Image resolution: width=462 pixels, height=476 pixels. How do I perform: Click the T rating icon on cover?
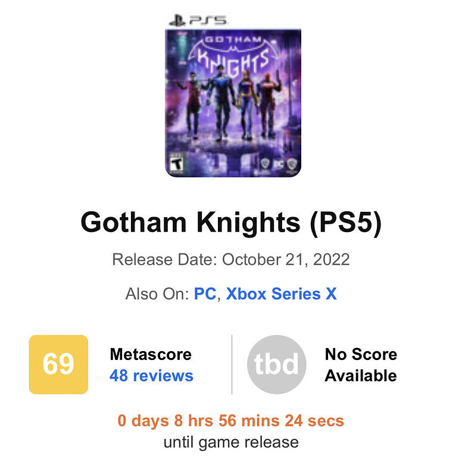tap(176, 164)
